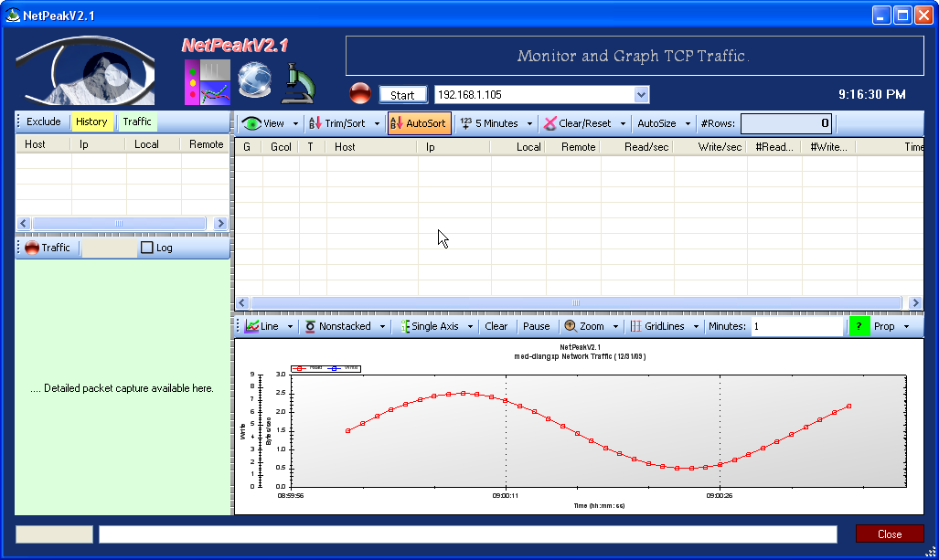Click the traffic grid scroll-left arrow
Image resolution: width=939 pixels, height=560 pixels.
(242, 302)
